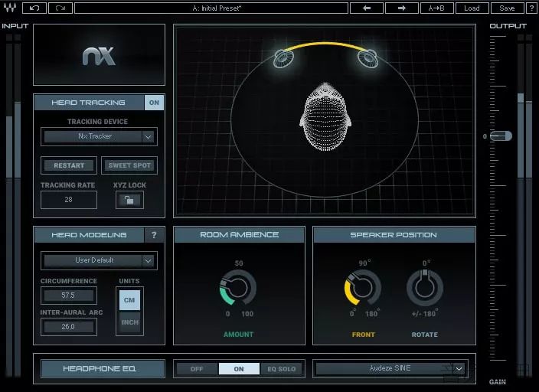
Task: Click the Circumference value field 57.5
Action: pos(69,295)
